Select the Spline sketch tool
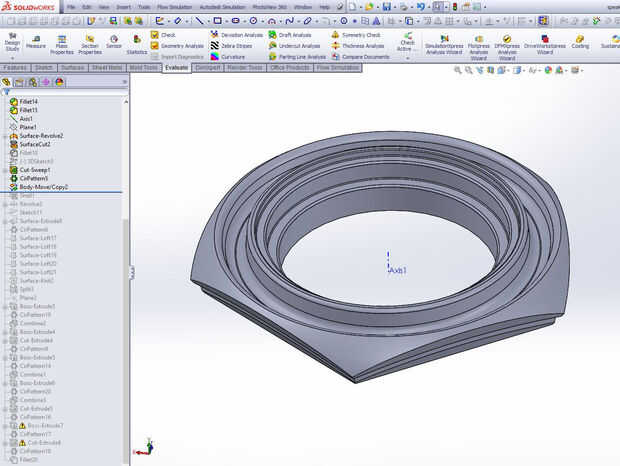Screen dimensions: 620x466 289,21
